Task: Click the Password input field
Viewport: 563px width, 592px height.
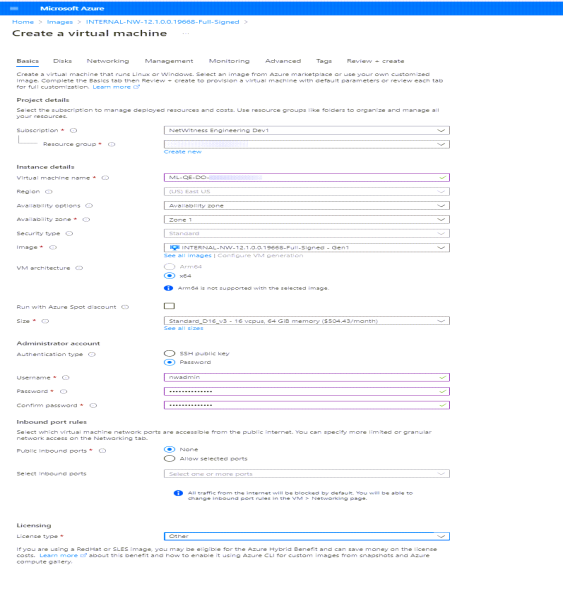Action: 307,391
